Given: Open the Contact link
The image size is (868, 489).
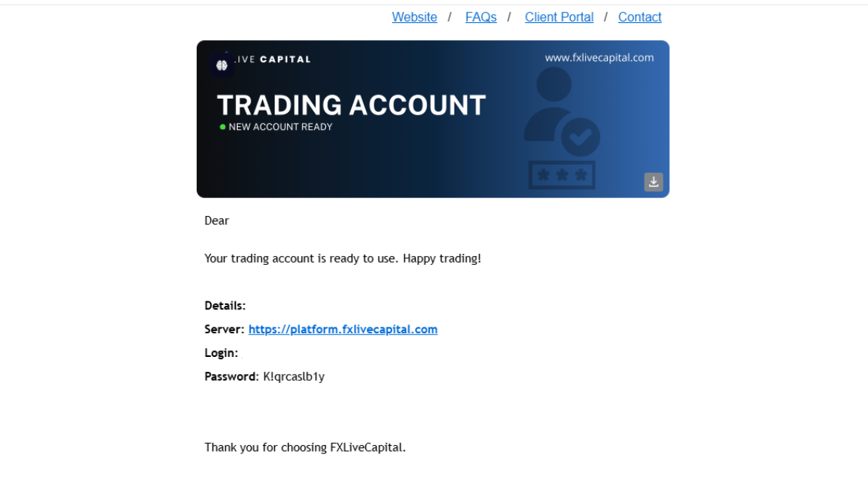Looking at the screenshot, I should [x=640, y=17].
